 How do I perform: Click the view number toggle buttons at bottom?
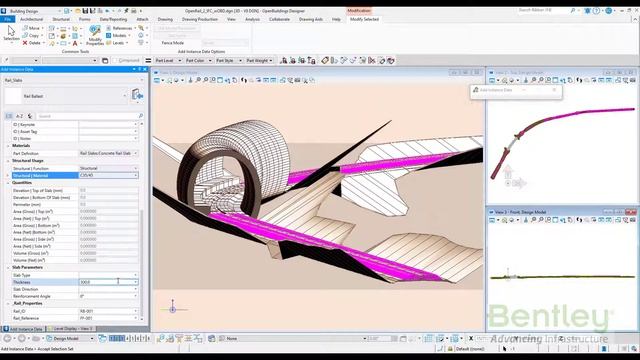coord(129,338)
